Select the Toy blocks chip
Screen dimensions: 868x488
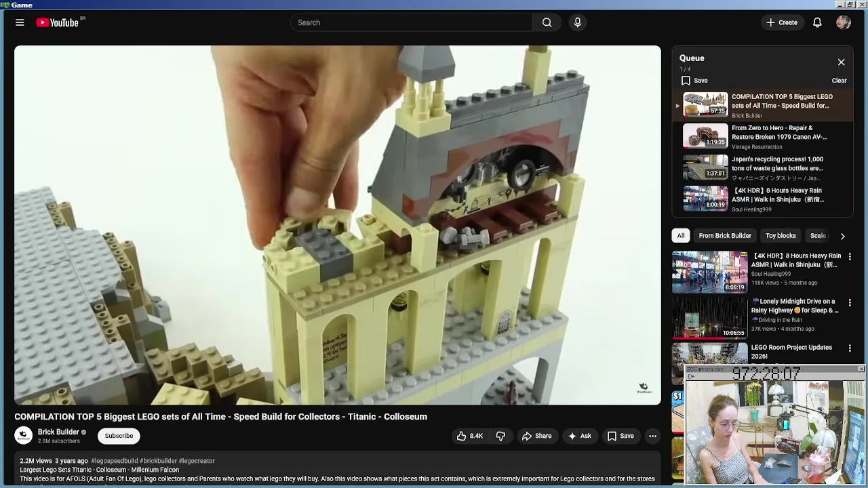[781, 235]
